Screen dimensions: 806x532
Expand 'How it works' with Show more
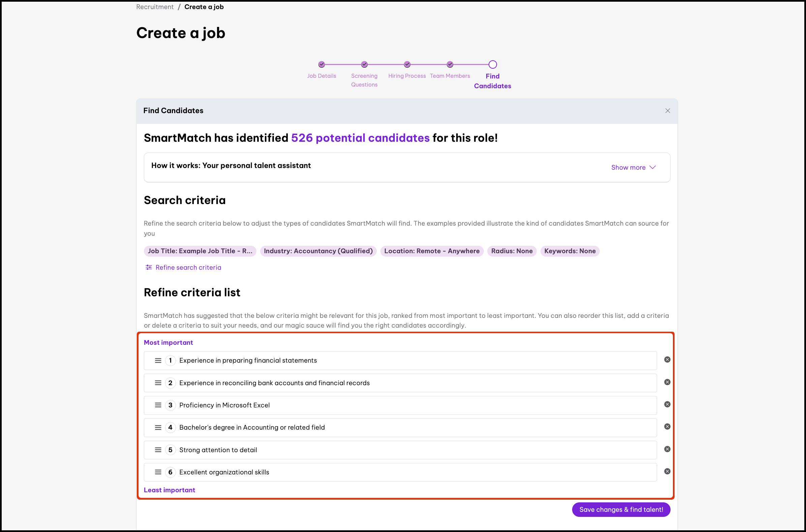pos(628,167)
